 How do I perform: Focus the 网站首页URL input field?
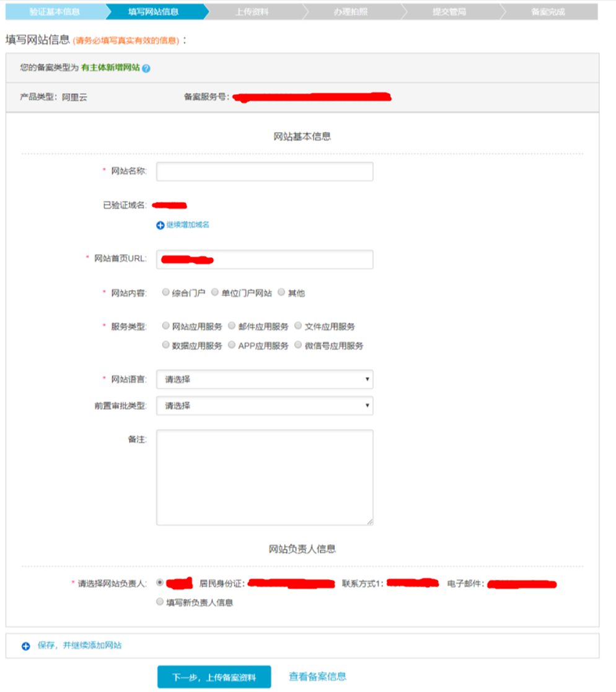[265, 259]
